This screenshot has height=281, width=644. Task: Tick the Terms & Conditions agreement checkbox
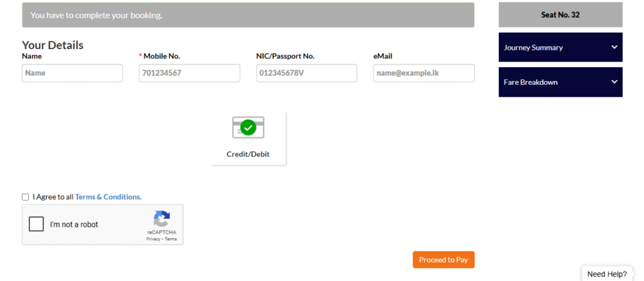25,197
